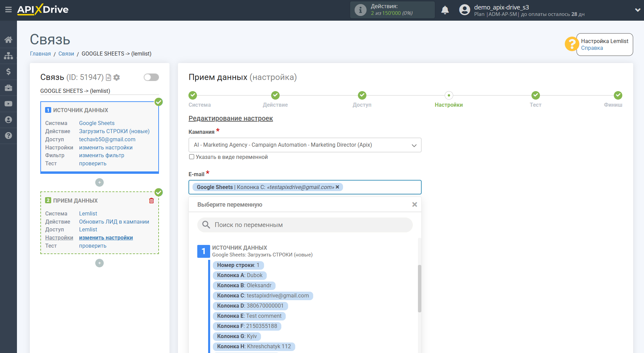Go to the Система step
Viewport: 644px width, 353px height.
[193, 95]
